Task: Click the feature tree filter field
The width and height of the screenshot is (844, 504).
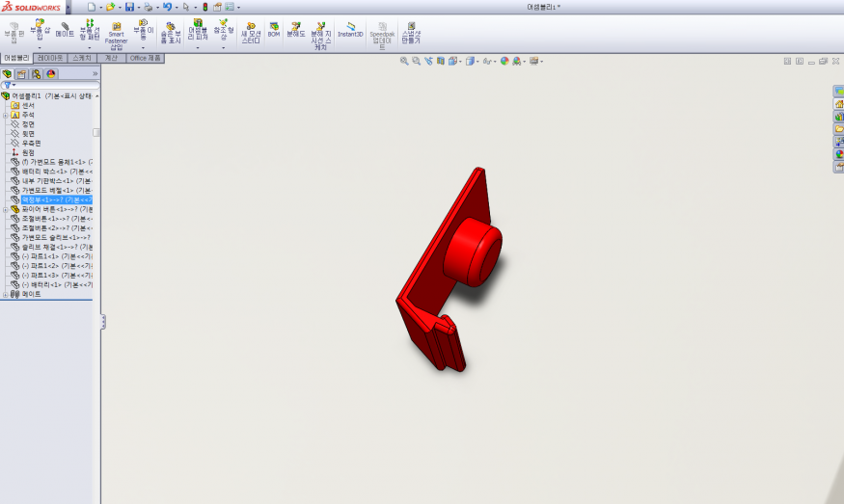Action: pos(50,85)
